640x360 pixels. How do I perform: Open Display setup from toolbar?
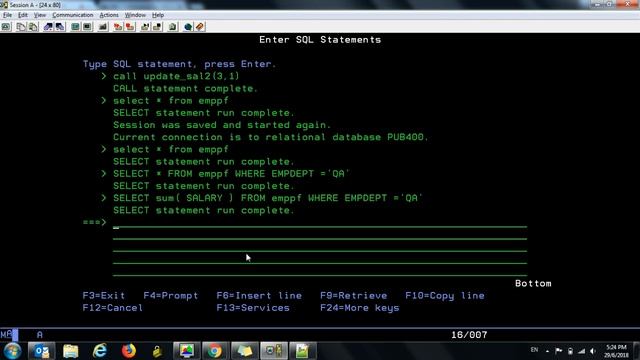(x=75, y=27)
